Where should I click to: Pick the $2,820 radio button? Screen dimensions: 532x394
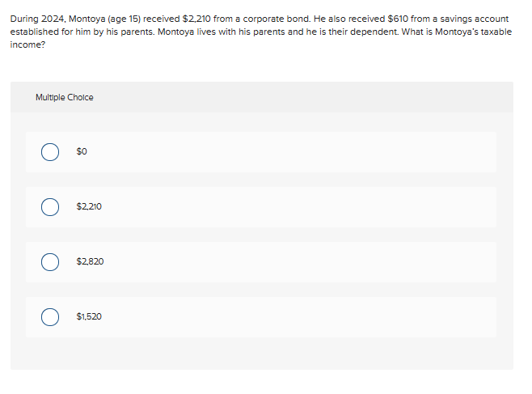50,262
